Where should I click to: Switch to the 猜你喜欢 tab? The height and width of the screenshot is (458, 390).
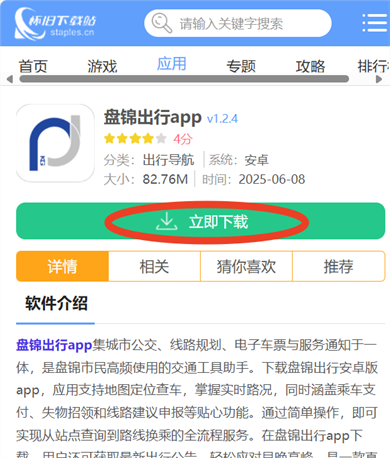[x=246, y=266]
